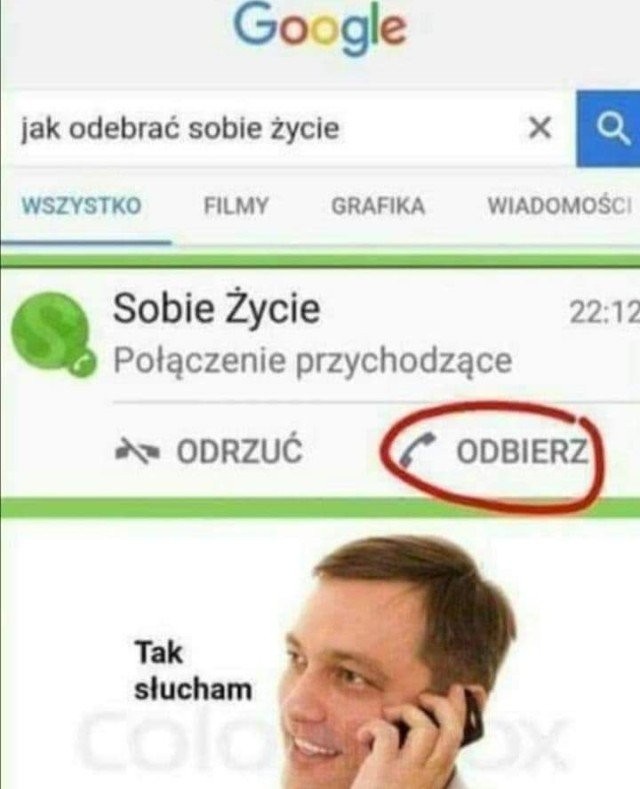Reject the call via ODRZUĆ label
The width and height of the screenshot is (640, 789).
(x=239, y=450)
